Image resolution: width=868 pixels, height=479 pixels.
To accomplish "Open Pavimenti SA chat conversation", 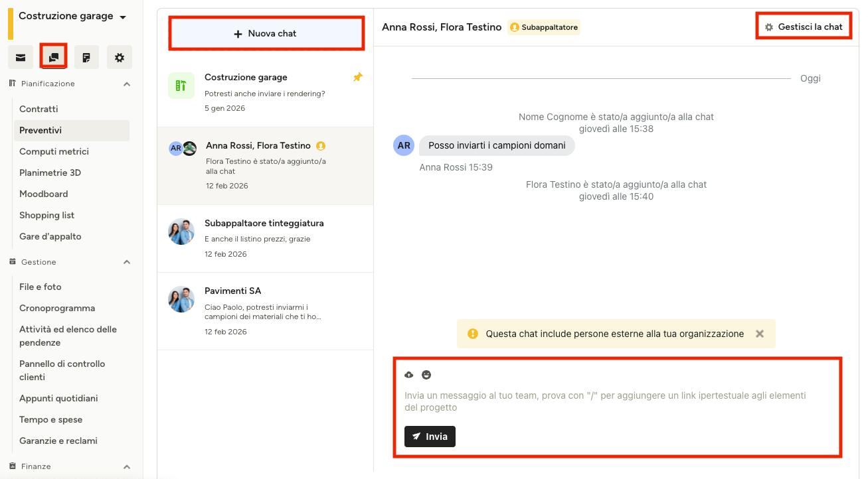I will tap(265, 311).
